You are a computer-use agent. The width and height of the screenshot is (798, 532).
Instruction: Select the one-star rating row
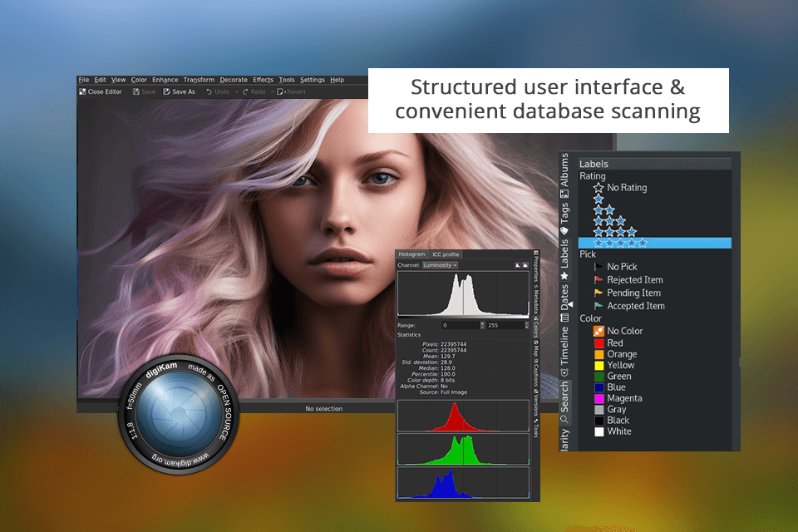click(x=598, y=199)
